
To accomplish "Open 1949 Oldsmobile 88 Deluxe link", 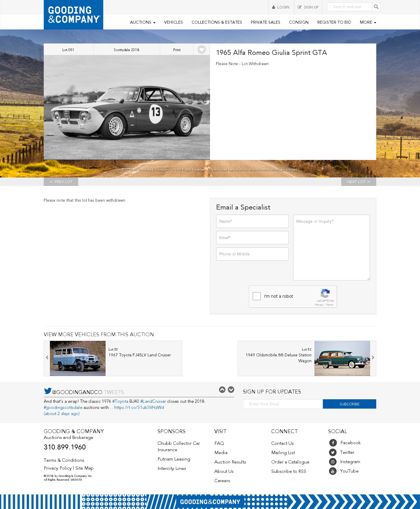I will 279,358.
